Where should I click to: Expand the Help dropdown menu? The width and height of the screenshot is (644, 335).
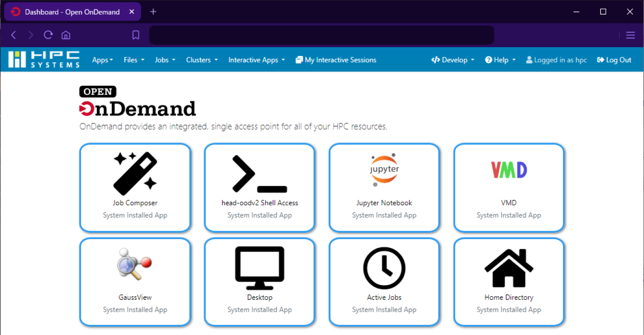pyautogui.click(x=500, y=60)
